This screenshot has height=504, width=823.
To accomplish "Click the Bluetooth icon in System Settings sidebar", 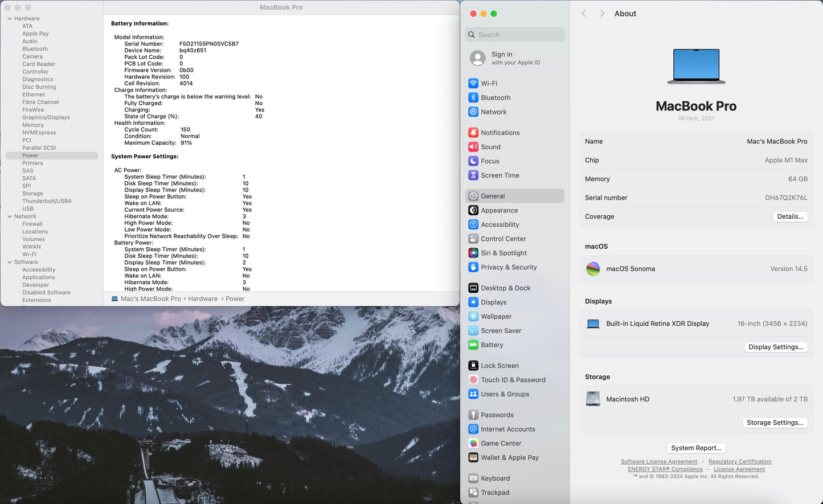I will tap(473, 97).
